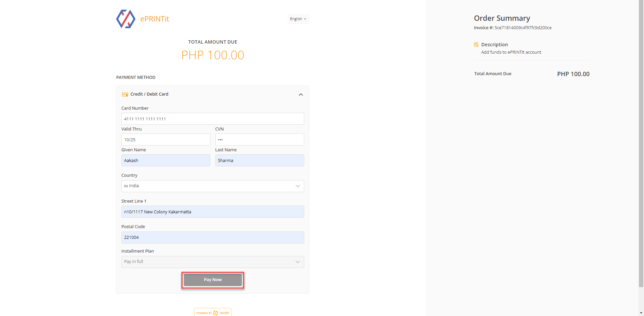The width and height of the screenshot is (644, 316).
Task: Click the Valid Thru field
Action: pos(165,140)
